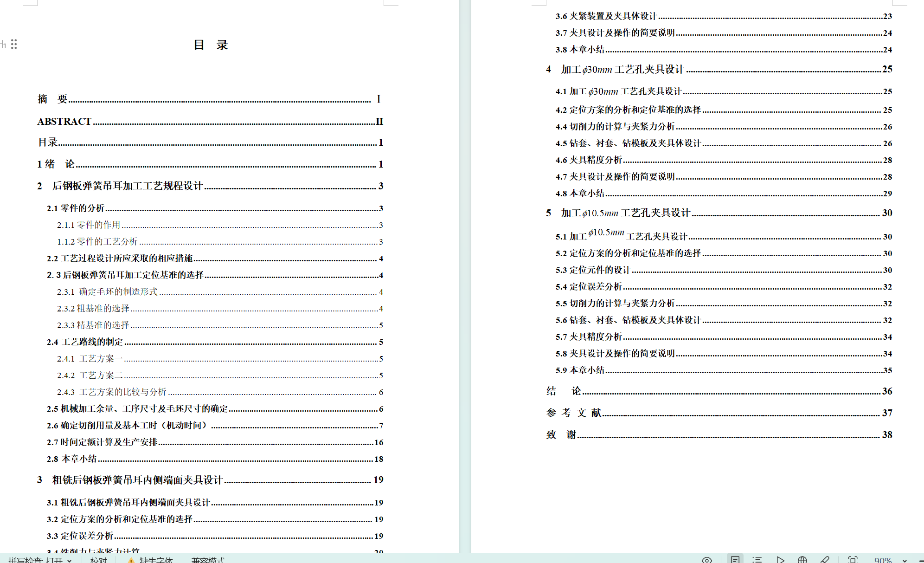Click 2.4.3 工艺方案的比较与分析 entry
This screenshot has height=563, width=924.
tap(220, 392)
